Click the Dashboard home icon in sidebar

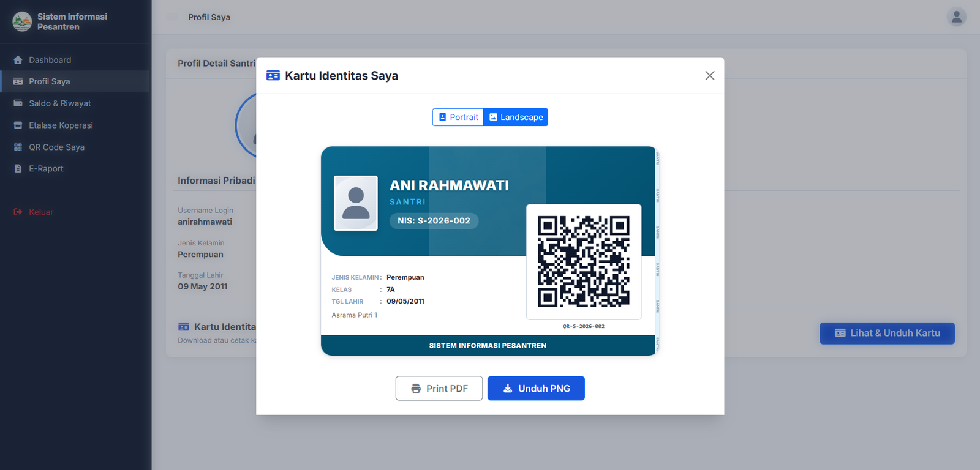[x=18, y=60]
